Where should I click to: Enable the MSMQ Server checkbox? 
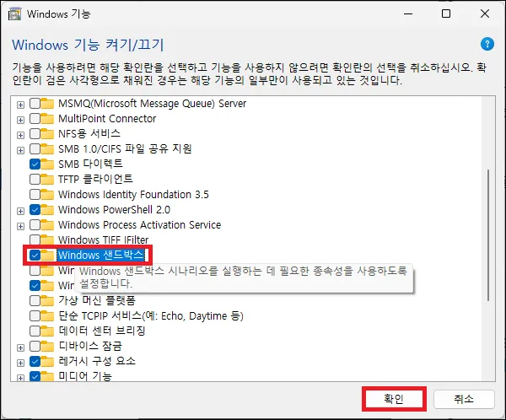[35, 104]
